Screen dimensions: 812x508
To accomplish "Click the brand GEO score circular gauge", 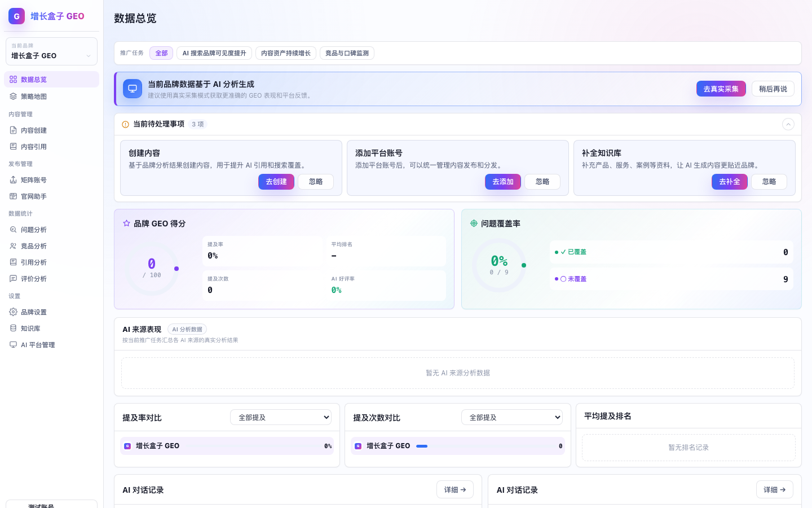I will coord(152,269).
